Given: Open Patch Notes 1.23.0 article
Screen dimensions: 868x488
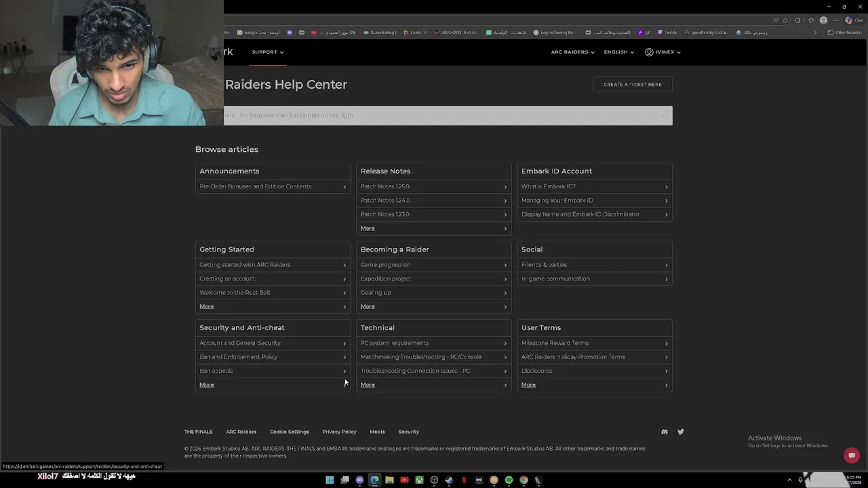Looking at the screenshot, I should (434, 214).
